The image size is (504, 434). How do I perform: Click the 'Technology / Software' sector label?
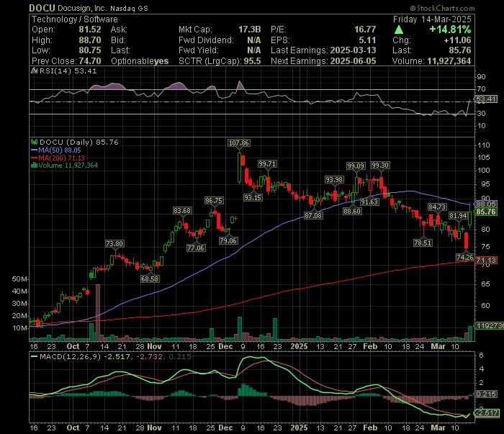click(x=75, y=19)
